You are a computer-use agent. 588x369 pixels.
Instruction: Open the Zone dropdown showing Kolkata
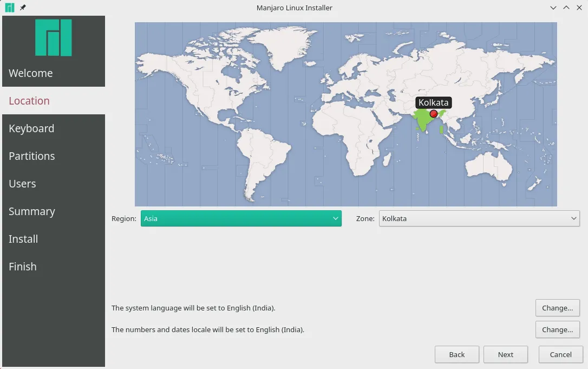click(x=479, y=218)
